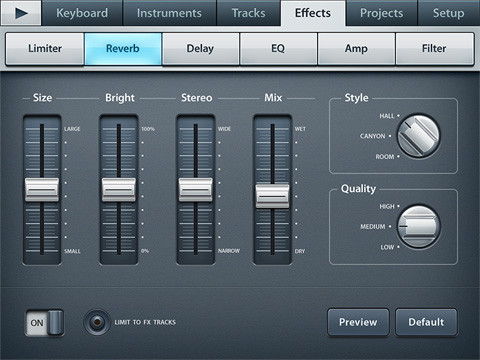The width and height of the screenshot is (480, 360).
Task: Click the NARROW label on Stereo slider
Action: click(x=229, y=251)
